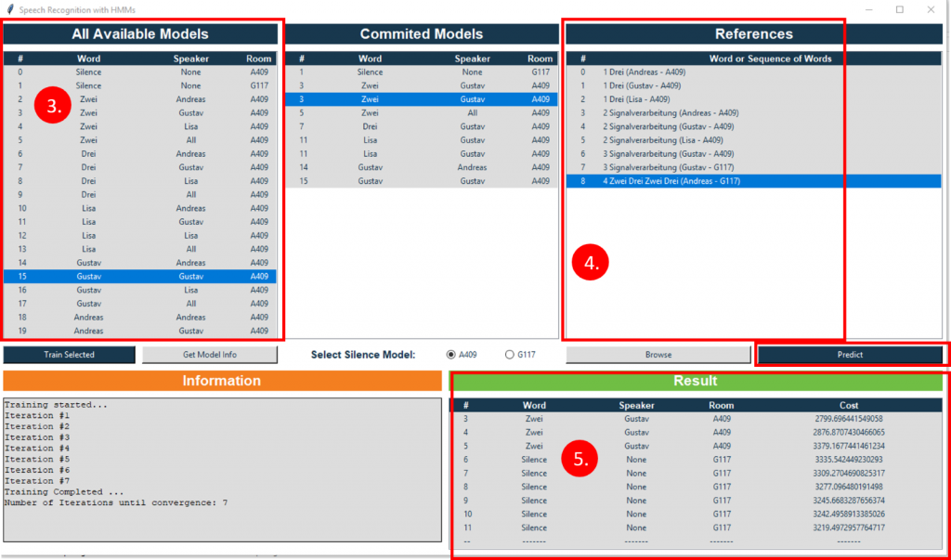Click result row 8 Silence cost 3277.09
The width and height of the screenshot is (951, 560).
[696, 487]
